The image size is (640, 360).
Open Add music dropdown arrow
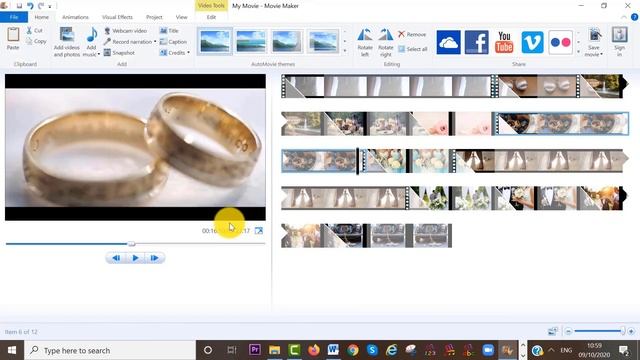click(x=98, y=54)
